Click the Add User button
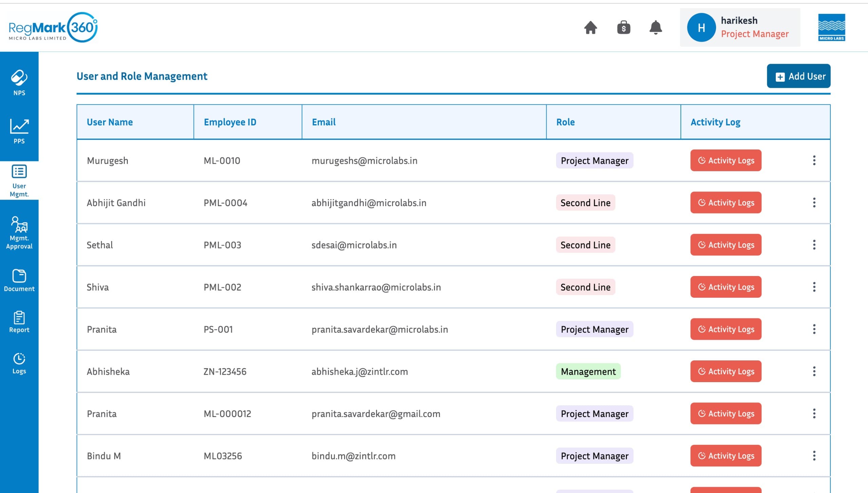868x493 pixels. click(798, 76)
